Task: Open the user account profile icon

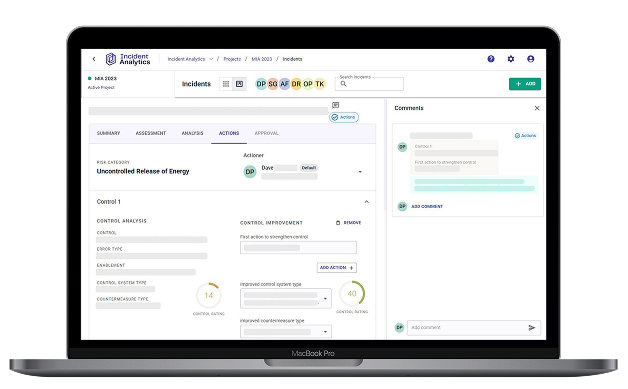Action: pyautogui.click(x=531, y=59)
